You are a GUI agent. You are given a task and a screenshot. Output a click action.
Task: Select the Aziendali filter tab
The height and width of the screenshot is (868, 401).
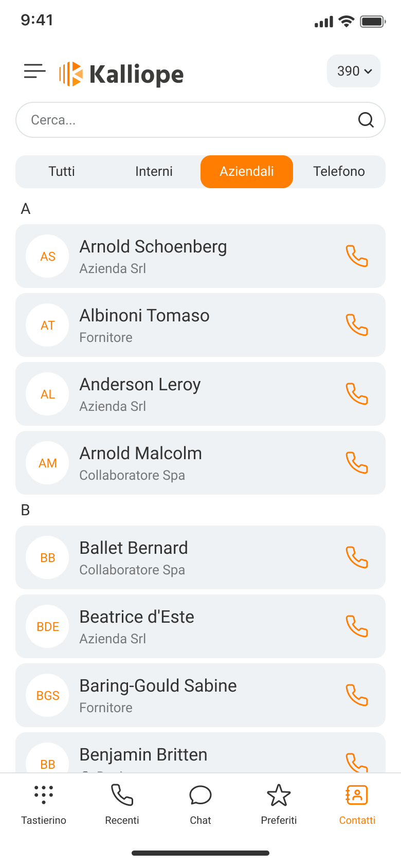pyautogui.click(x=247, y=171)
